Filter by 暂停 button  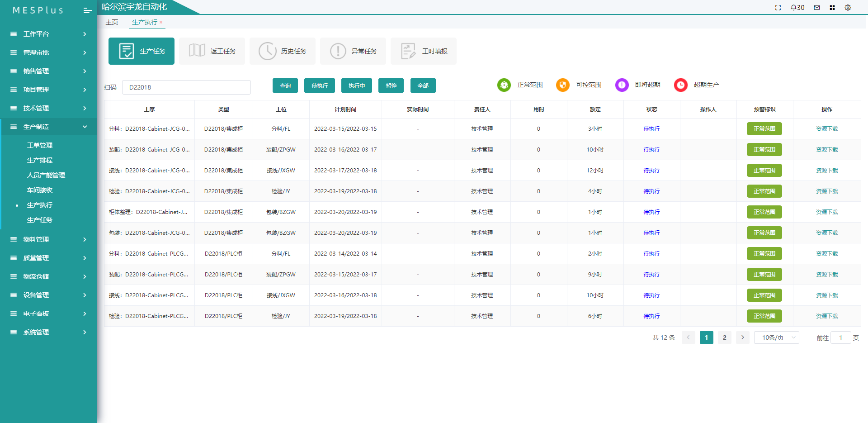[x=391, y=86]
